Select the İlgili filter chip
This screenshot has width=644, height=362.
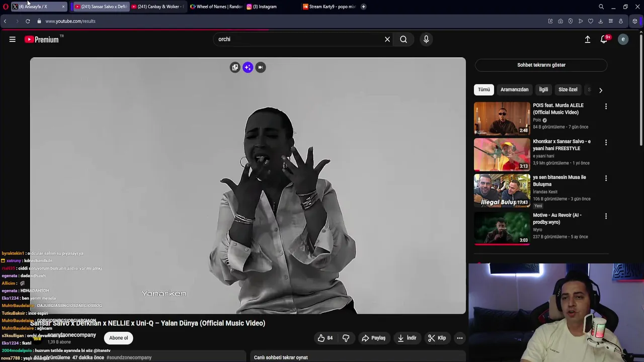point(543,89)
